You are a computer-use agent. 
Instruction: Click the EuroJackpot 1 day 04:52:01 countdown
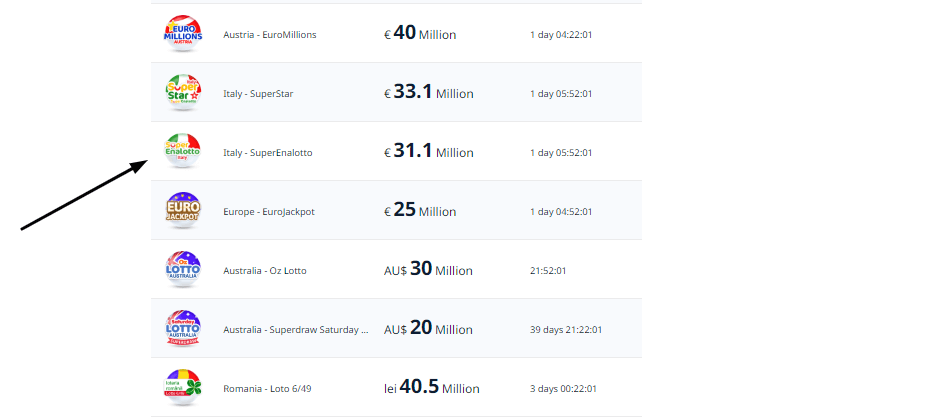click(561, 212)
